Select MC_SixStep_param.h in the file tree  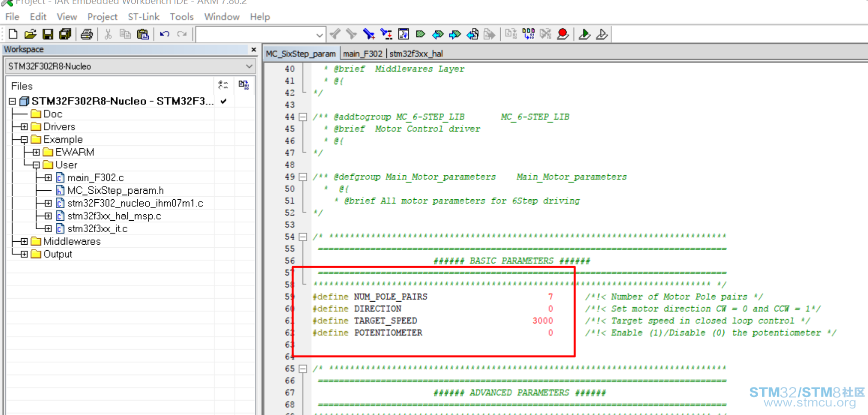point(115,190)
